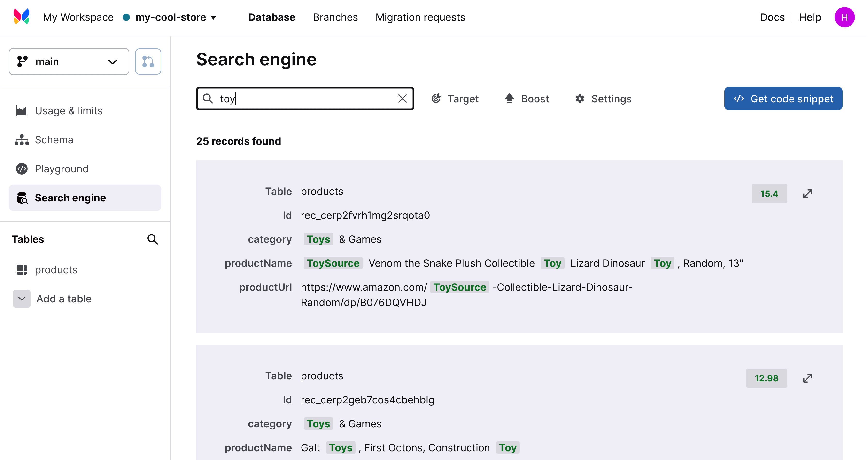Click the Playground code icon
868x460 pixels.
(x=22, y=169)
